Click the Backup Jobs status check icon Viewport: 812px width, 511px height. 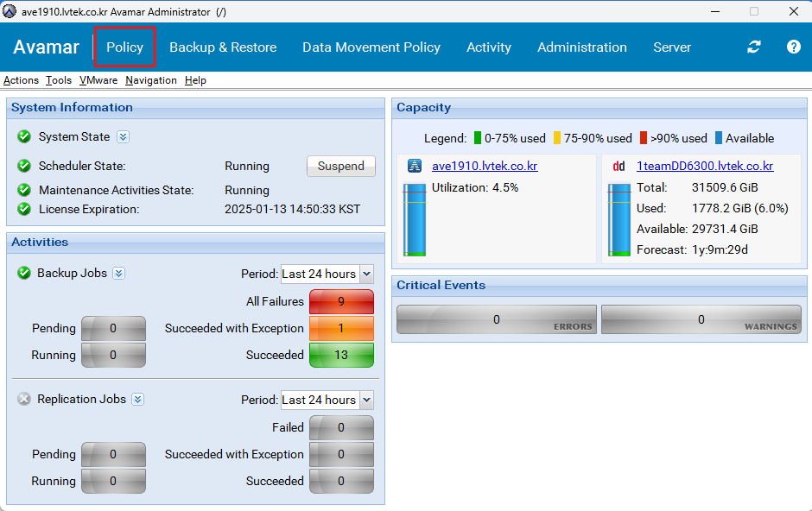click(x=24, y=273)
